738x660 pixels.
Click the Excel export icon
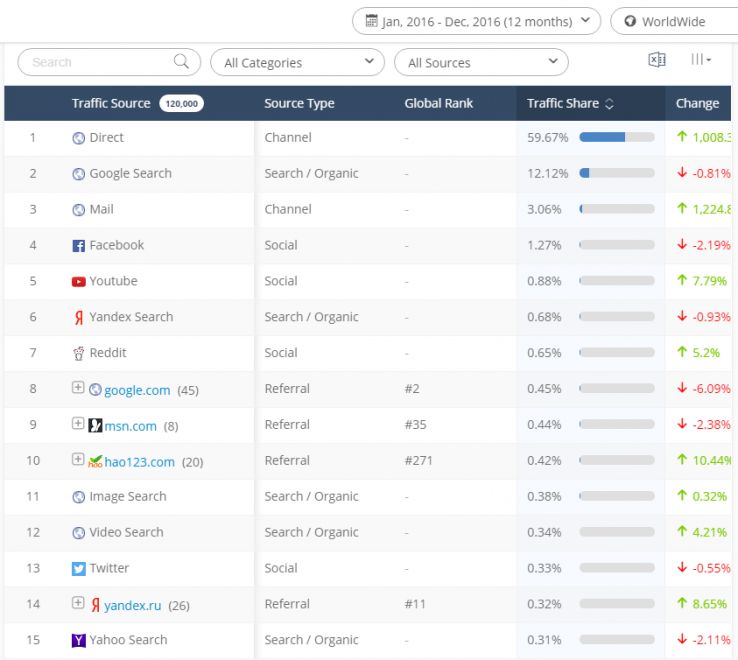[x=657, y=61]
